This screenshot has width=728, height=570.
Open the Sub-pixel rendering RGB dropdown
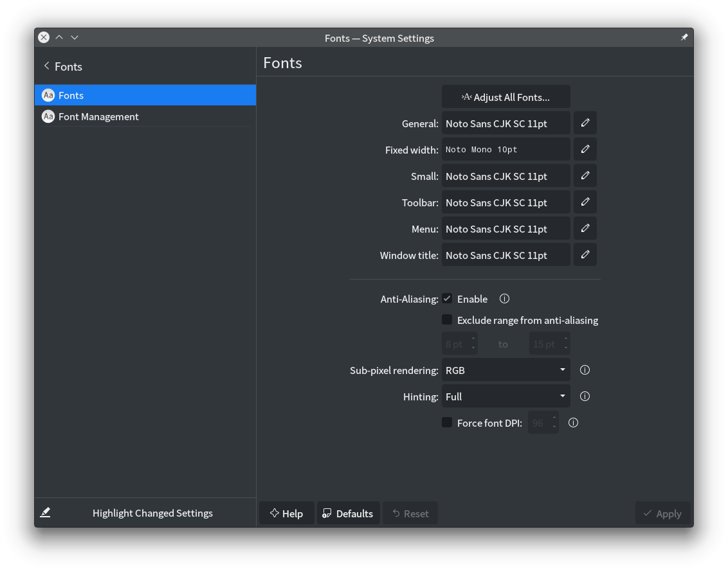(505, 370)
